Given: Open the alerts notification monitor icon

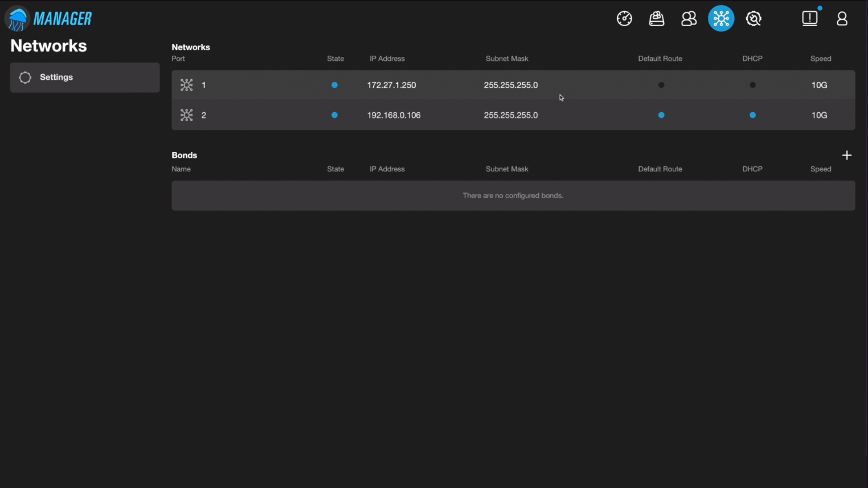Looking at the screenshot, I should click(809, 18).
